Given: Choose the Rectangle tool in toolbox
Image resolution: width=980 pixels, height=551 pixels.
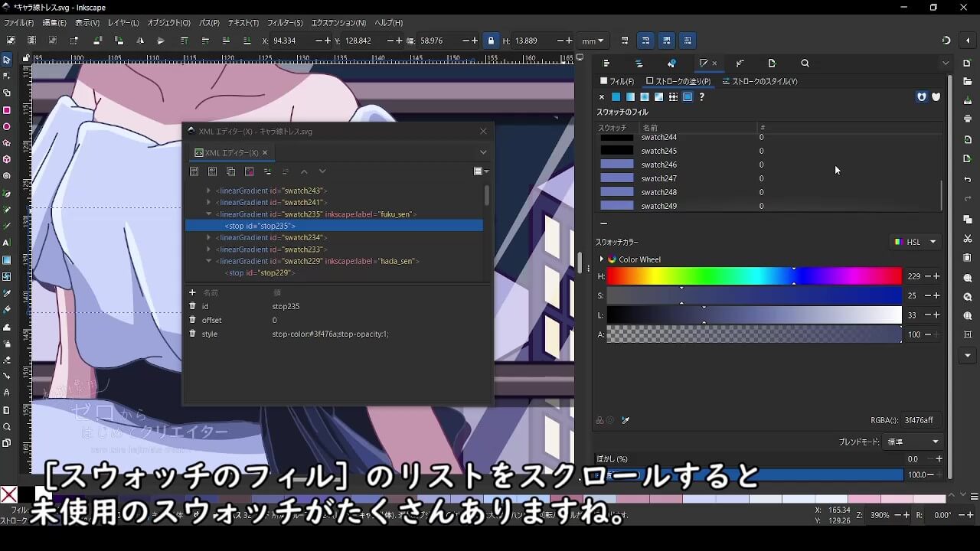Looking at the screenshot, I should click(7, 110).
